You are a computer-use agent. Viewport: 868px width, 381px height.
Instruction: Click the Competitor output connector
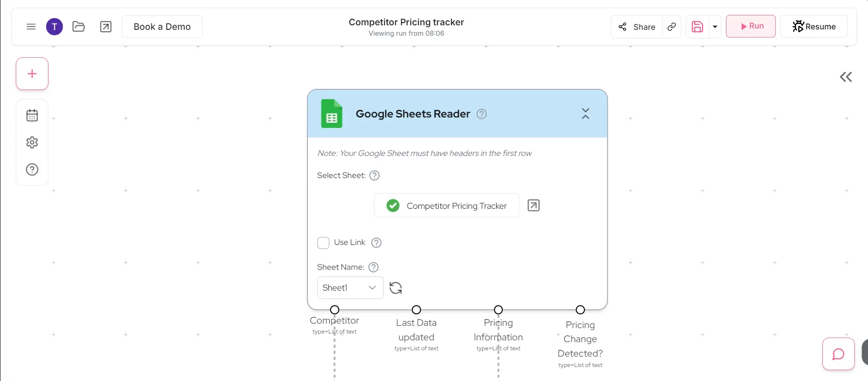(335, 310)
